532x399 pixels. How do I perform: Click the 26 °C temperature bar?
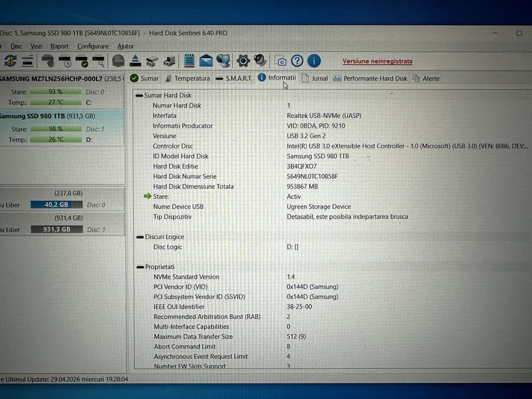pos(56,140)
